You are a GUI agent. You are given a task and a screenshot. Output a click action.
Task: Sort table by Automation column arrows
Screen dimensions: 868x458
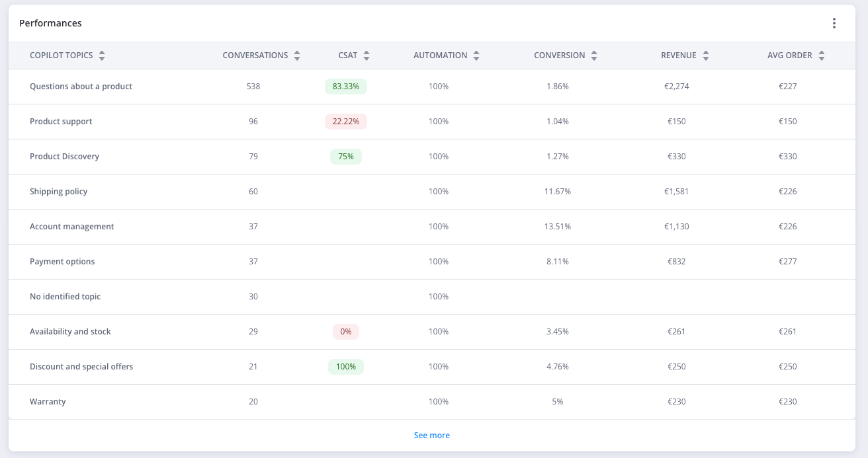click(476, 56)
